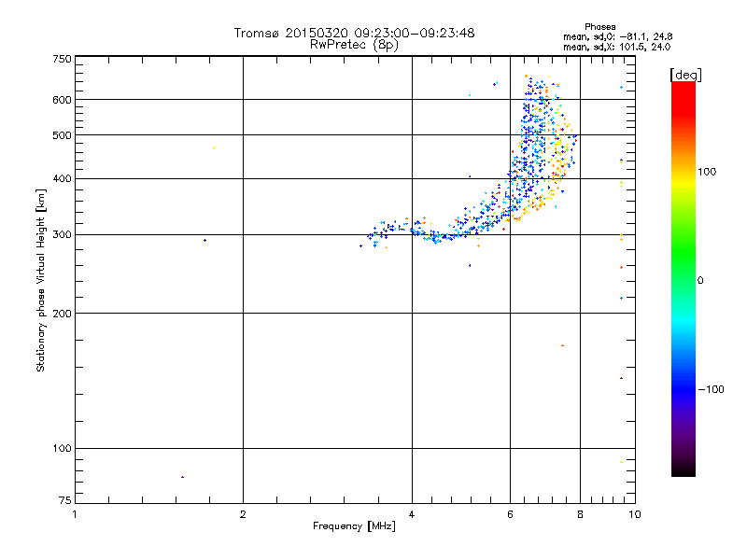Click the '400' y-axis tick label
This screenshot has width=747, height=560.
pyautogui.click(x=62, y=178)
